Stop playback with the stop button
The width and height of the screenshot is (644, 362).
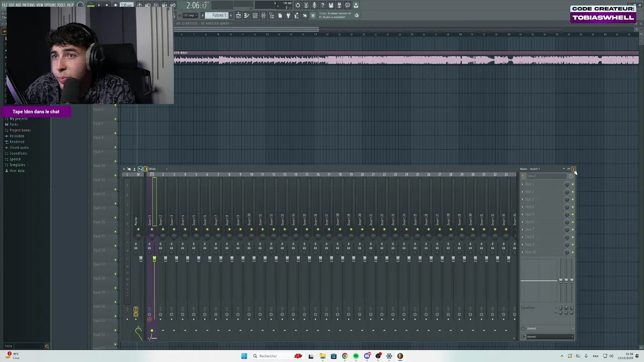point(107,5)
